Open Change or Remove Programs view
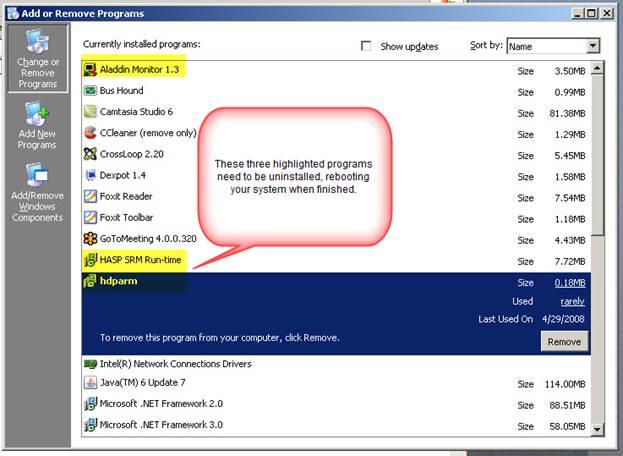 pos(38,58)
